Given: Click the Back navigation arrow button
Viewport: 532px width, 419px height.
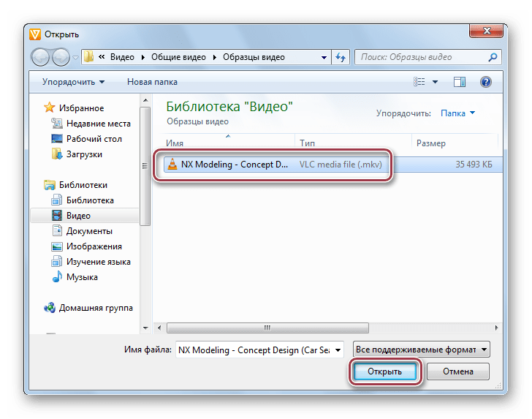Looking at the screenshot, I should 41,57.
